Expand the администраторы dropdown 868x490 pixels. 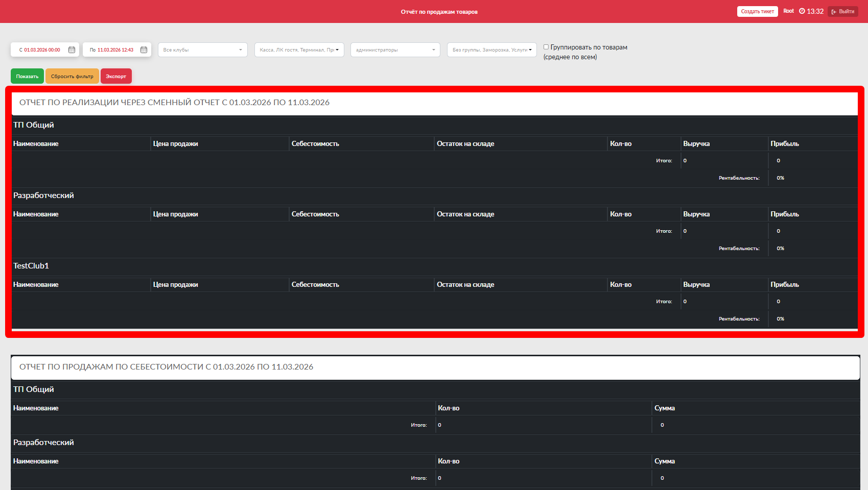click(x=395, y=50)
